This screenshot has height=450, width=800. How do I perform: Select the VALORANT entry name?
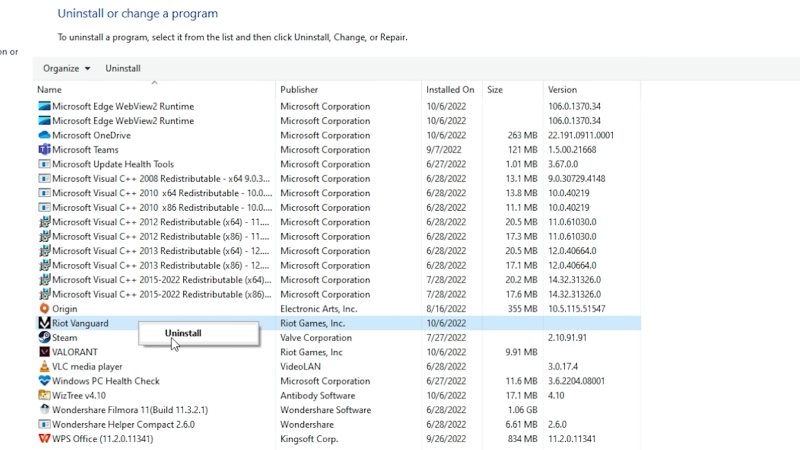coord(74,352)
